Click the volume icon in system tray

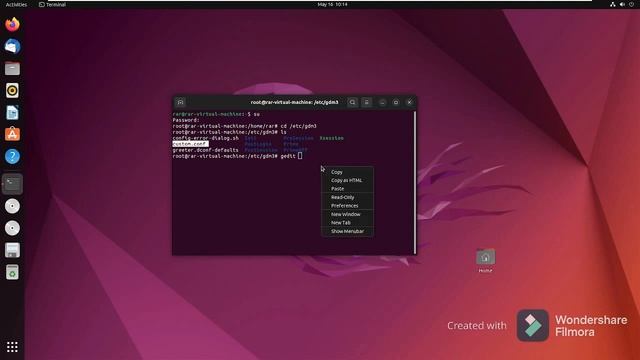point(622,4)
